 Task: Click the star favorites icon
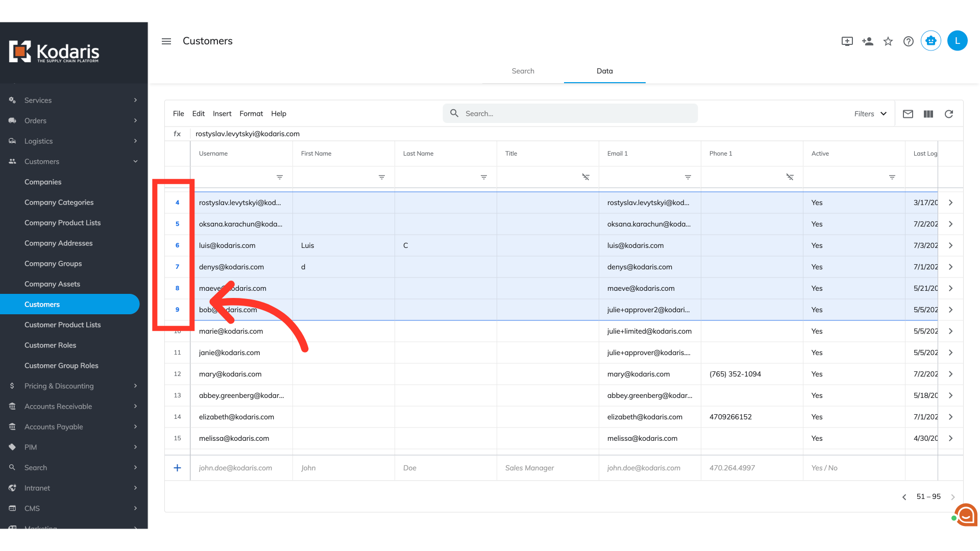(x=888, y=41)
